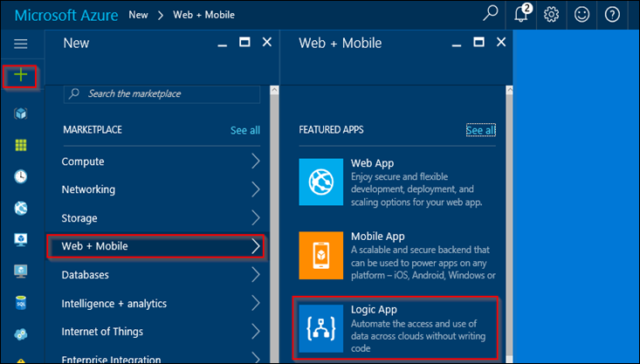Expand the Compute category chevron
The image size is (640, 364).
pos(256,161)
